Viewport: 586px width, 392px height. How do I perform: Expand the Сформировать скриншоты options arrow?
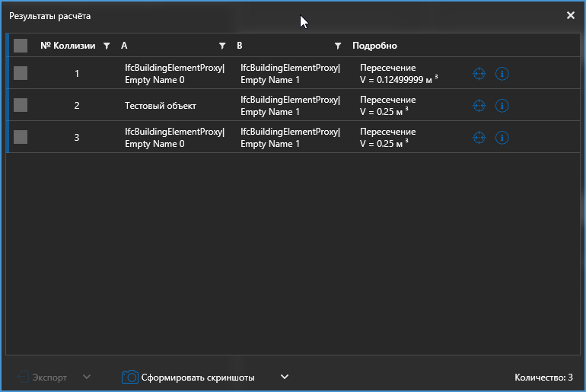pos(285,377)
